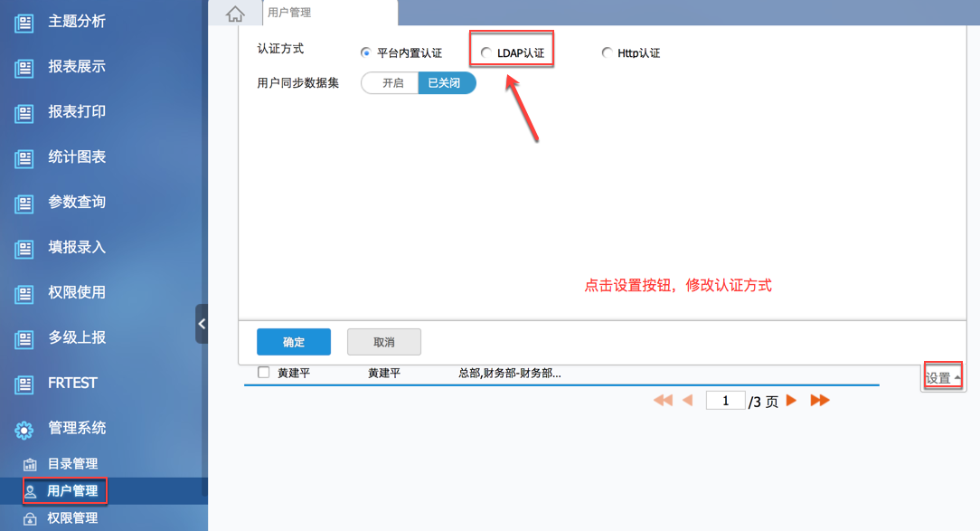Open 用户管理 submenu item
Image resolution: width=980 pixels, height=531 pixels.
(72, 491)
